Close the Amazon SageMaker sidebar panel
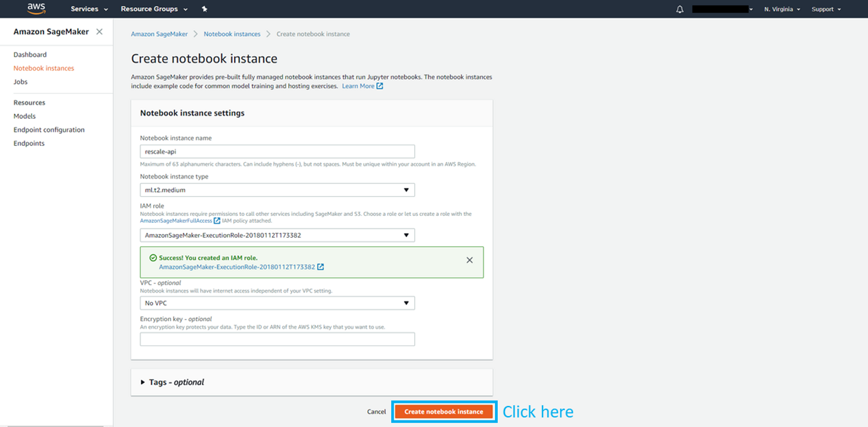The height and width of the screenshot is (427, 868). click(99, 32)
